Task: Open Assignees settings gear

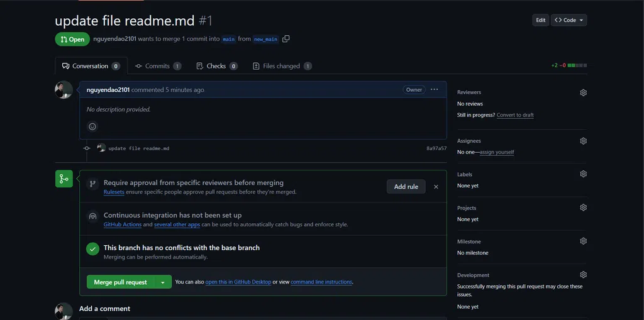Action: pyautogui.click(x=583, y=141)
